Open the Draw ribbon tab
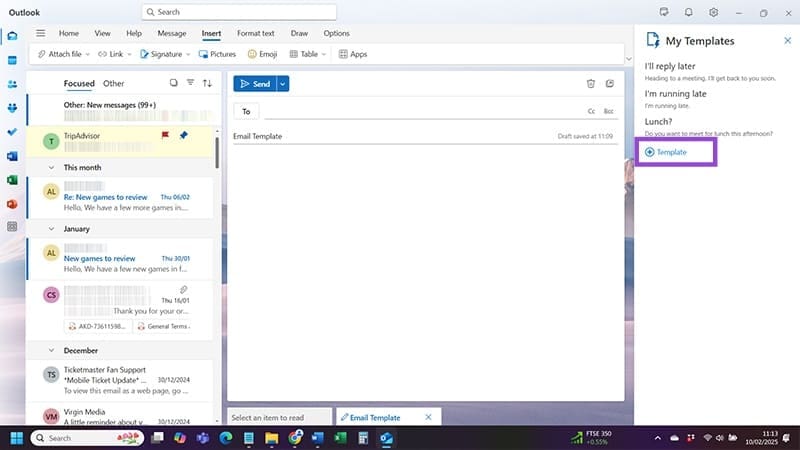This screenshot has height=450, width=800. 299,33
